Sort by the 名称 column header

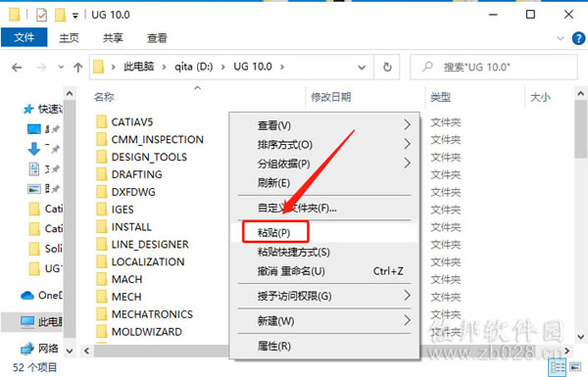coord(104,97)
